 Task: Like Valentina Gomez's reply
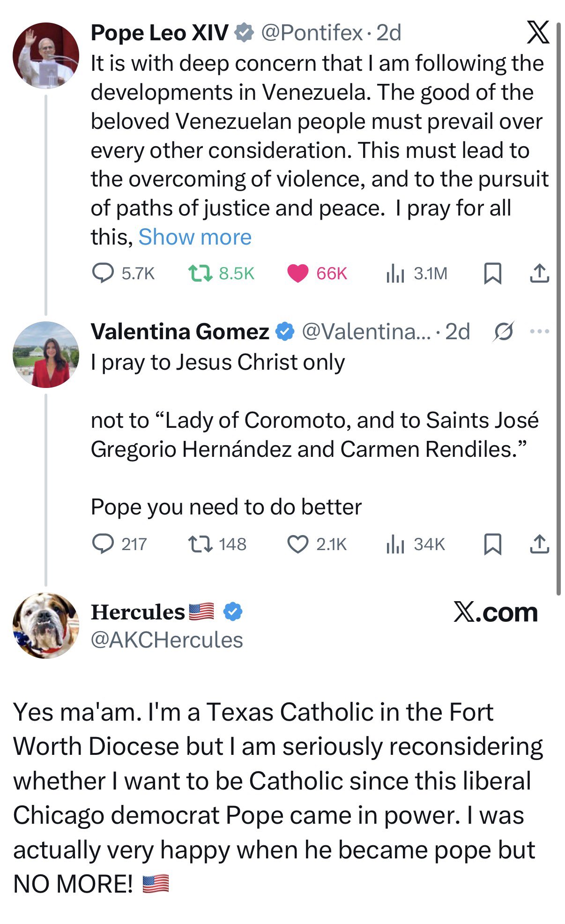[x=297, y=544]
